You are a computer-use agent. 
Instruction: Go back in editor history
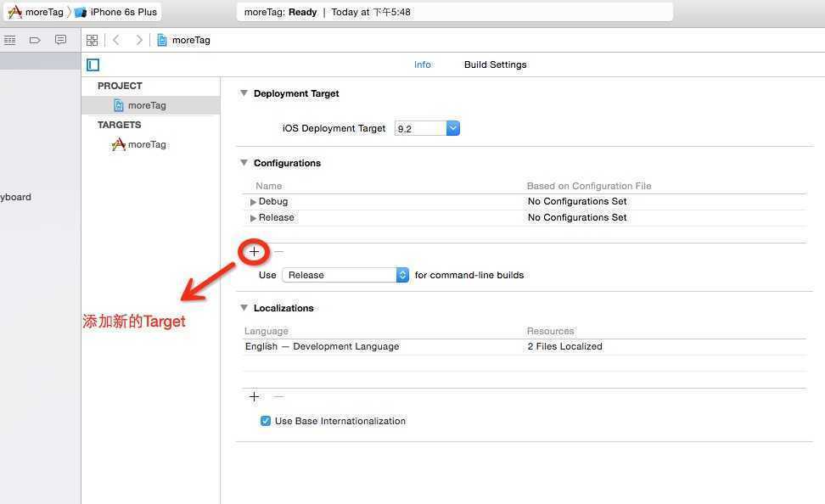pos(116,40)
